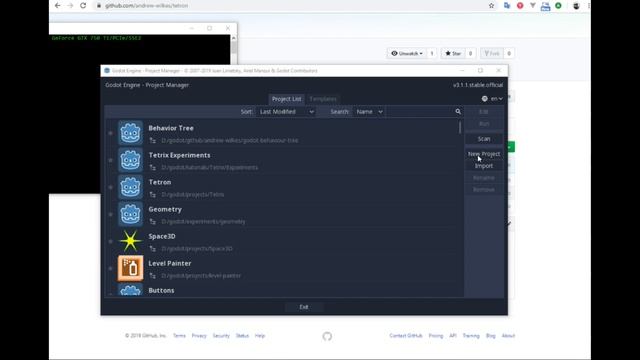Click the translate extension icon in browser
Viewport: 640px width, 360px height.
point(507,6)
